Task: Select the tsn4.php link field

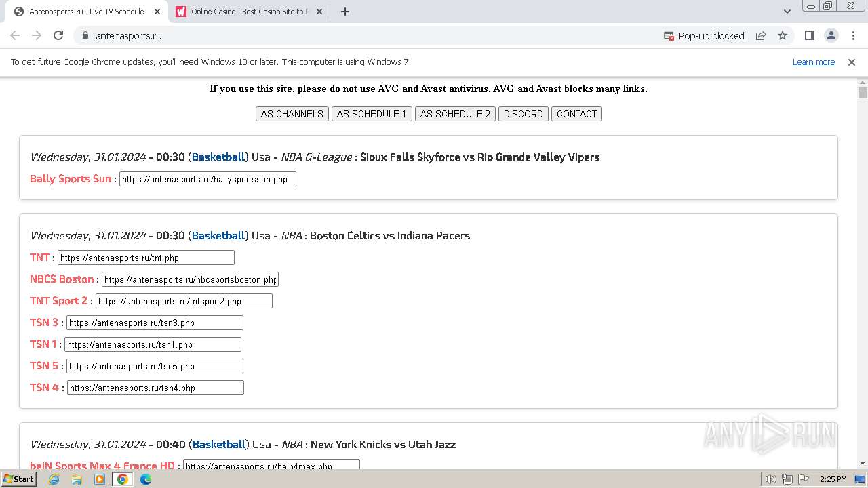Action: pos(155,388)
